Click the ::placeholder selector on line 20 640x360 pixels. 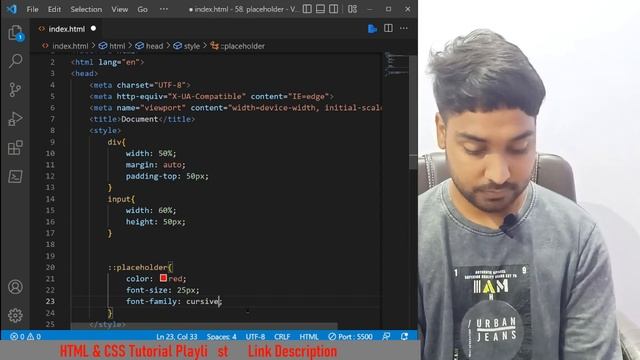click(138, 267)
